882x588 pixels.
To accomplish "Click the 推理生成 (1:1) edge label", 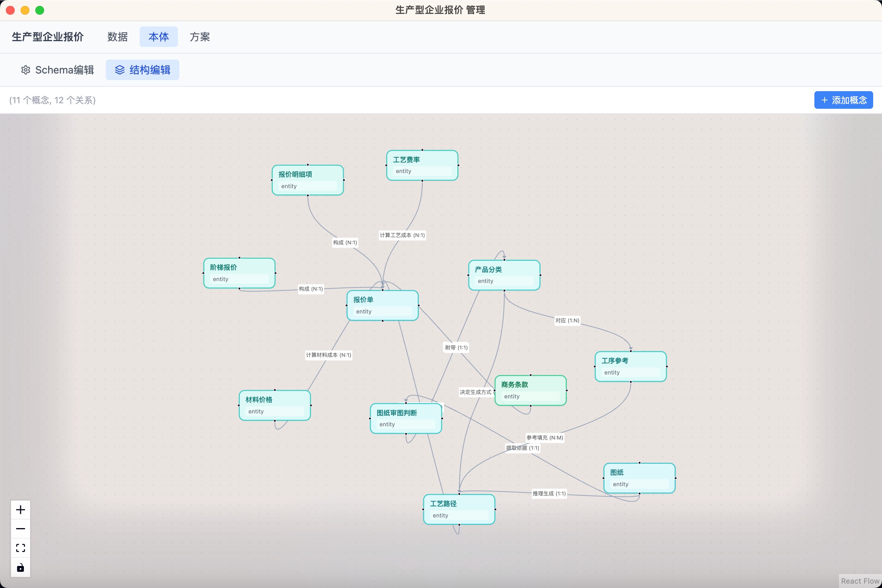I will tap(549, 494).
